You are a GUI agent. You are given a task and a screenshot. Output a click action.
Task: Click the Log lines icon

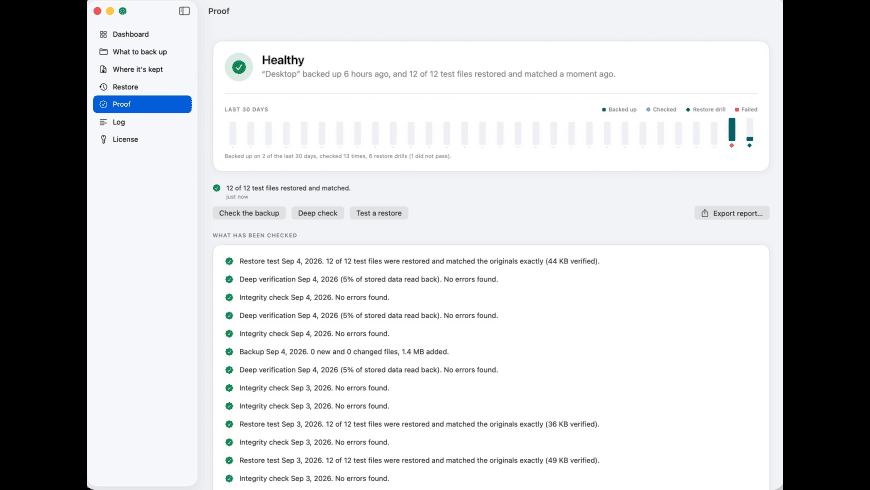pos(103,122)
